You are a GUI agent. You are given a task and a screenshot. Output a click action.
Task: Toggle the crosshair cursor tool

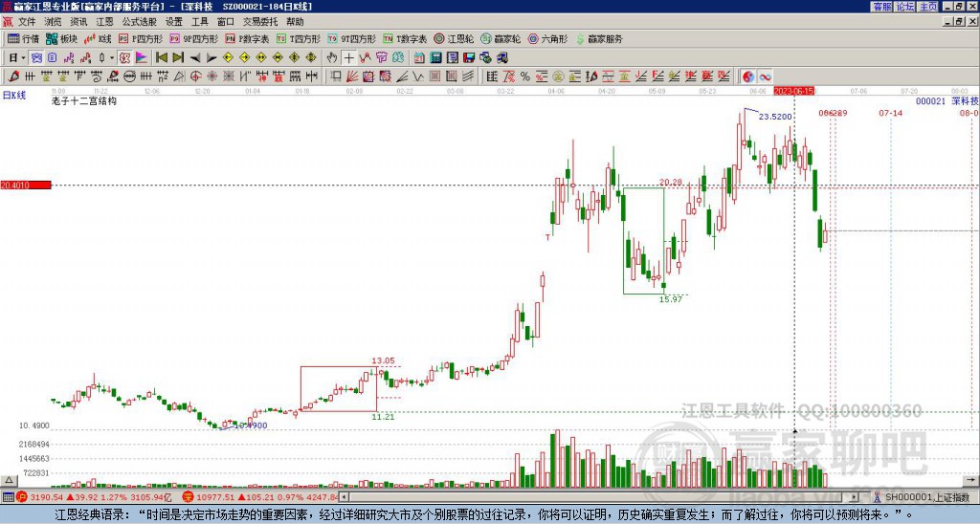348,57
